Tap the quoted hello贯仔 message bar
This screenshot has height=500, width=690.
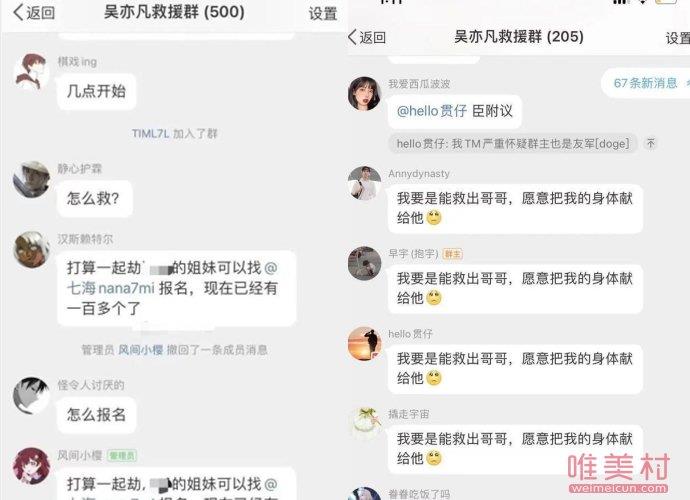(x=513, y=143)
